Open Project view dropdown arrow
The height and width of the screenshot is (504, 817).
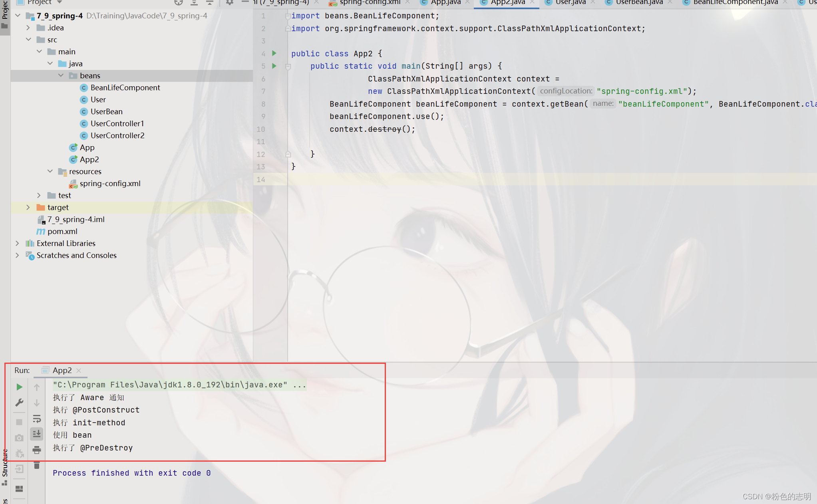60,2
